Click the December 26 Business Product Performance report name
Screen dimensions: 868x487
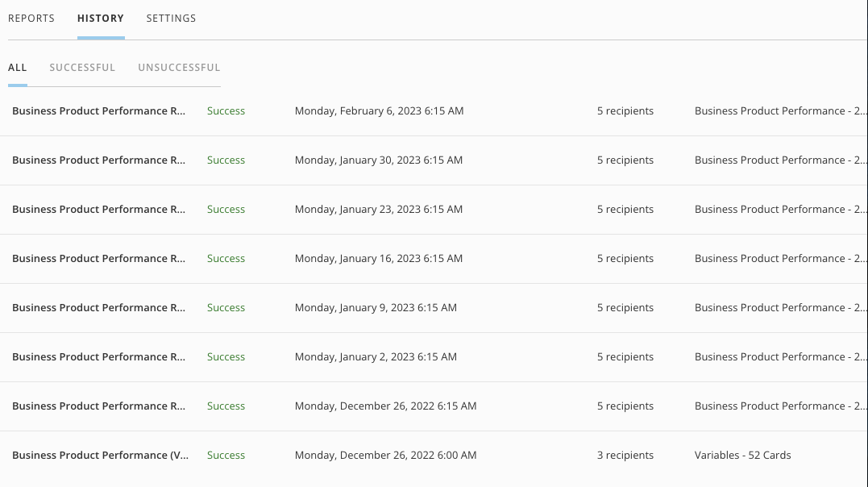[x=98, y=406]
